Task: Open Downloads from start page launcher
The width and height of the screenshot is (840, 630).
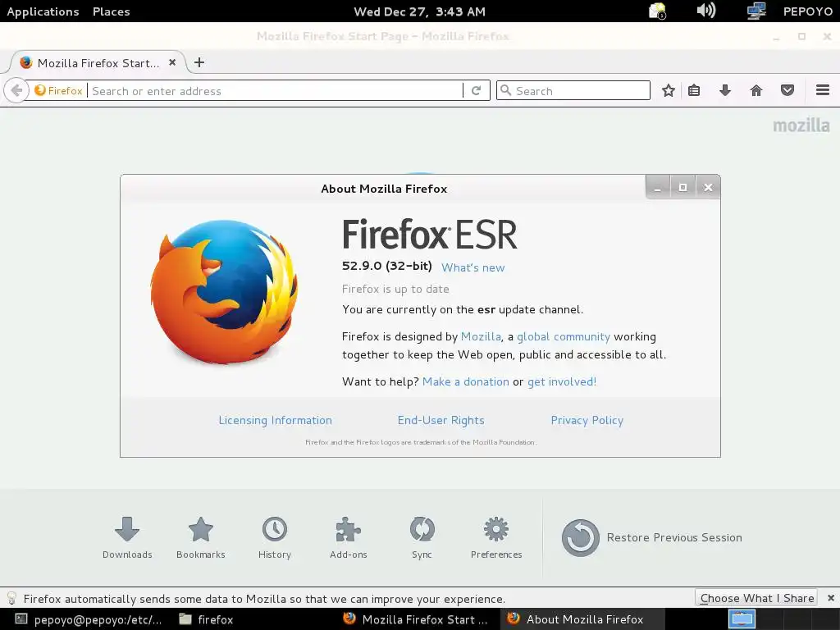Action: (x=127, y=538)
